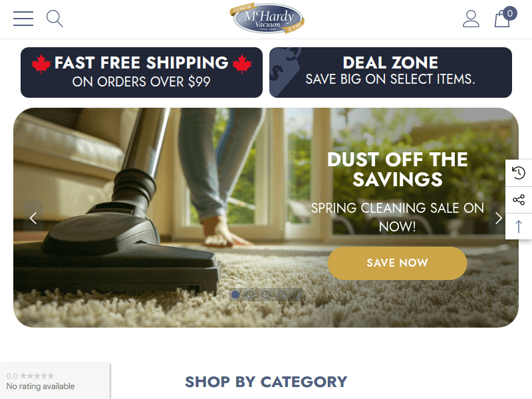Click the Save Now button

[x=397, y=263]
